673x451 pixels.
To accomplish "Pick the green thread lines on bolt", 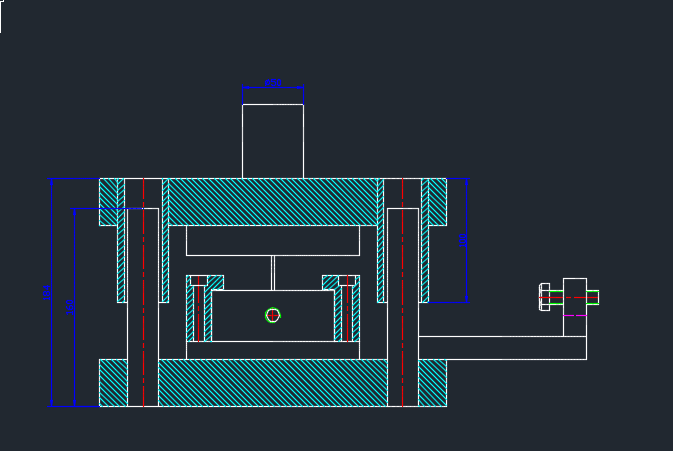I will (556, 297).
